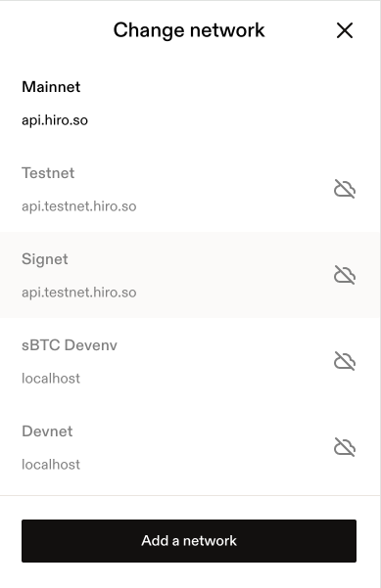Image resolution: width=381 pixels, height=588 pixels.
Task: Click localhost under sBTC Devenv
Action: click(x=51, y=379)
